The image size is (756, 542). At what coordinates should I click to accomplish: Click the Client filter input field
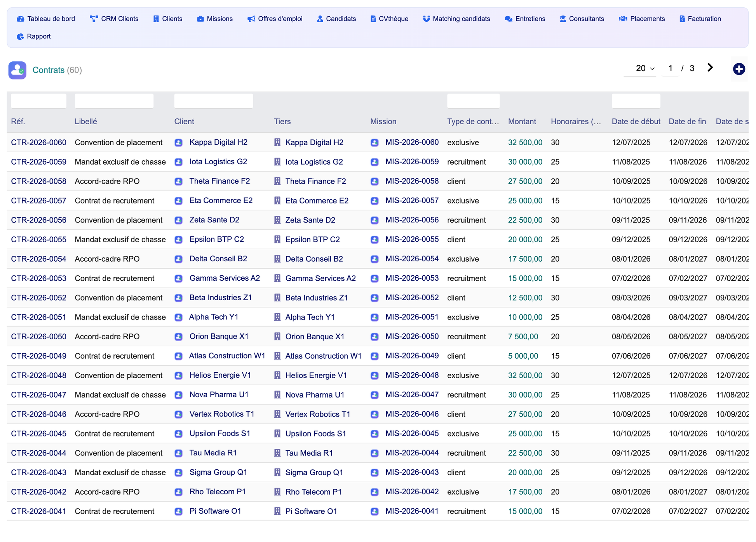214,101
